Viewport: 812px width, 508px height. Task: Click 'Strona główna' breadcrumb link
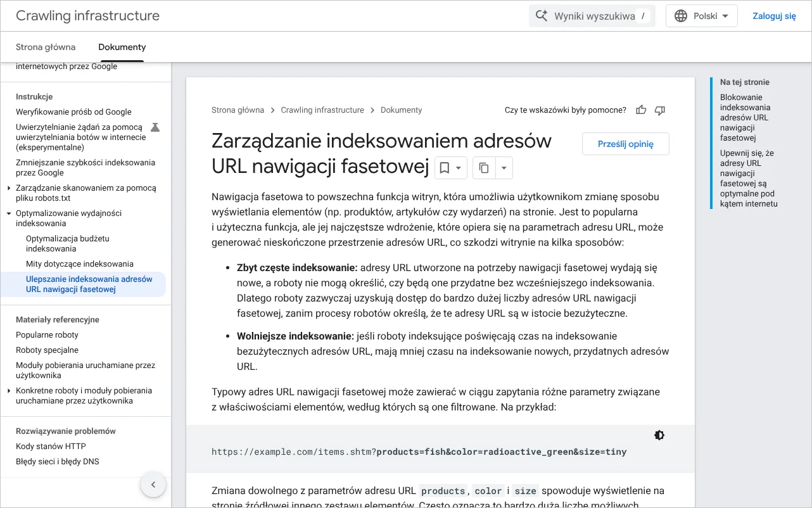[x=238, y=110]
